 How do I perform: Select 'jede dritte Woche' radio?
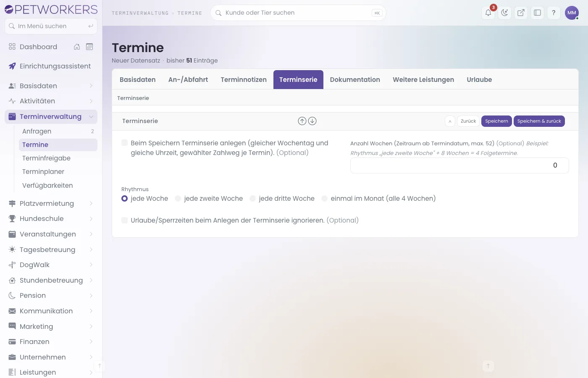point(252,198)
